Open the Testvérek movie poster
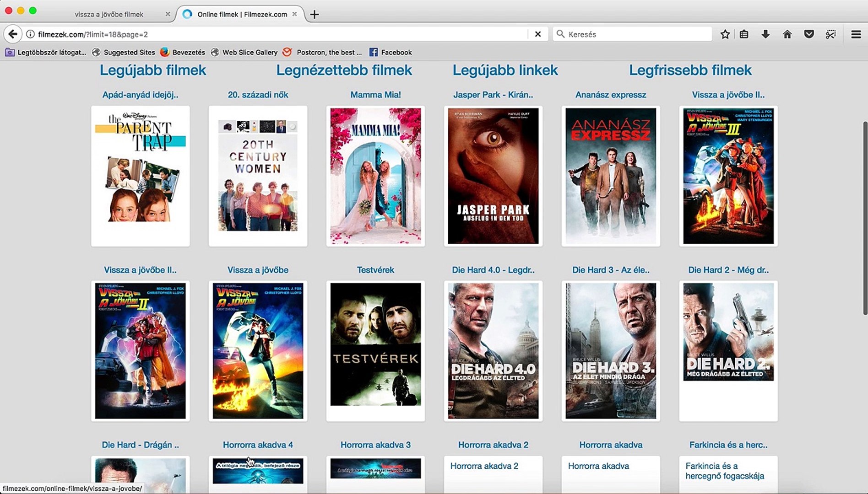 point(375,351)
